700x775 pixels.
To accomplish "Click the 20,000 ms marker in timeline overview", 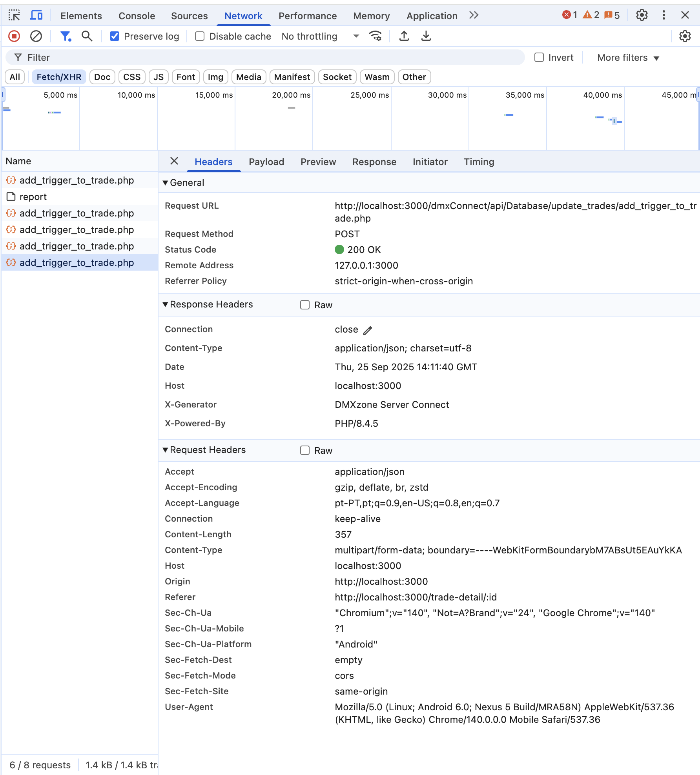I will point(291,95).
